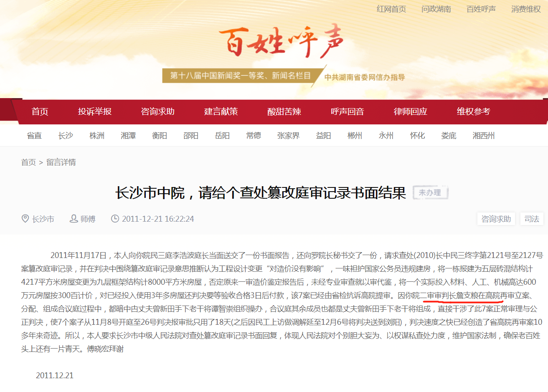Open the 消费维权 top link
Screen dimensions: 548x392
(x=525, y=9)
